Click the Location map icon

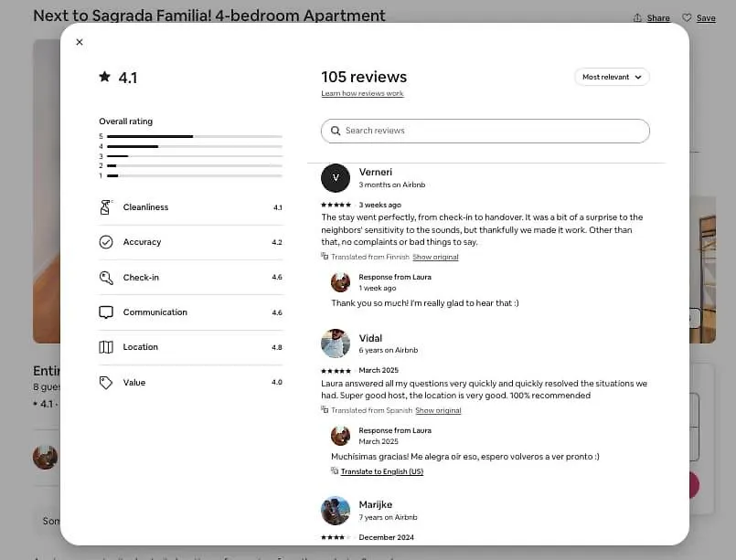106,347
